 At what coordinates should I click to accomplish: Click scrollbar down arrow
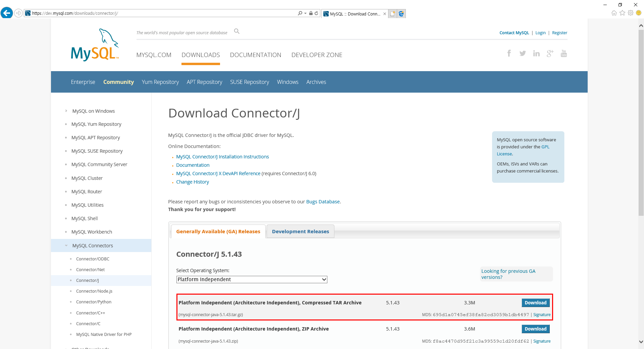coord(641,342)
